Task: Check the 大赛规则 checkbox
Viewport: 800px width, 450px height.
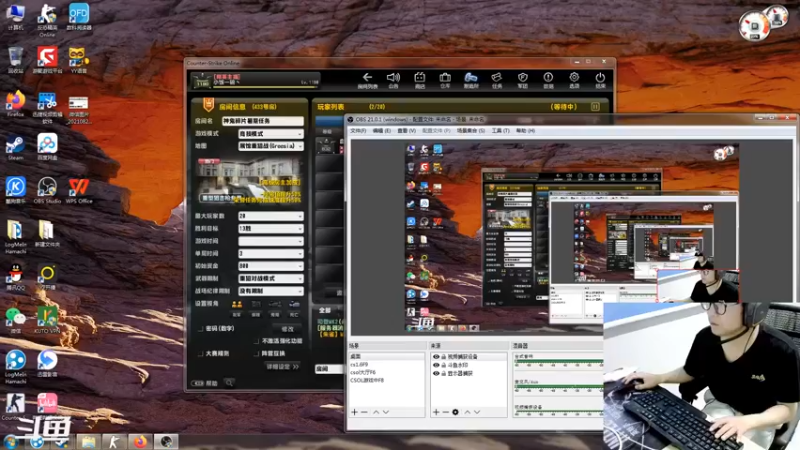Action: [x=200, y=353]
